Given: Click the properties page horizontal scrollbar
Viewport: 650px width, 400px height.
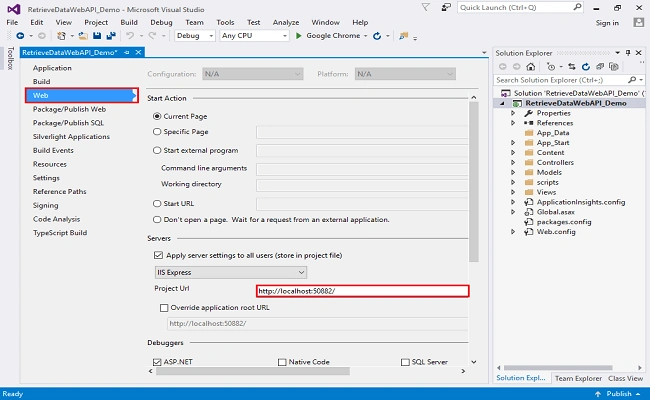Looking at the screenshot, I should pos(253,371).
